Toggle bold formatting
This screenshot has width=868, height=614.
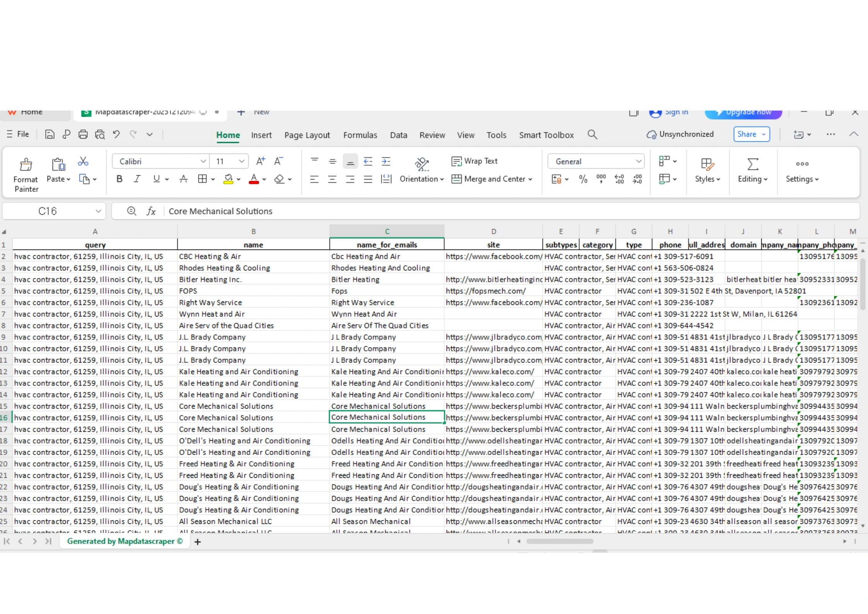[119, 179]
